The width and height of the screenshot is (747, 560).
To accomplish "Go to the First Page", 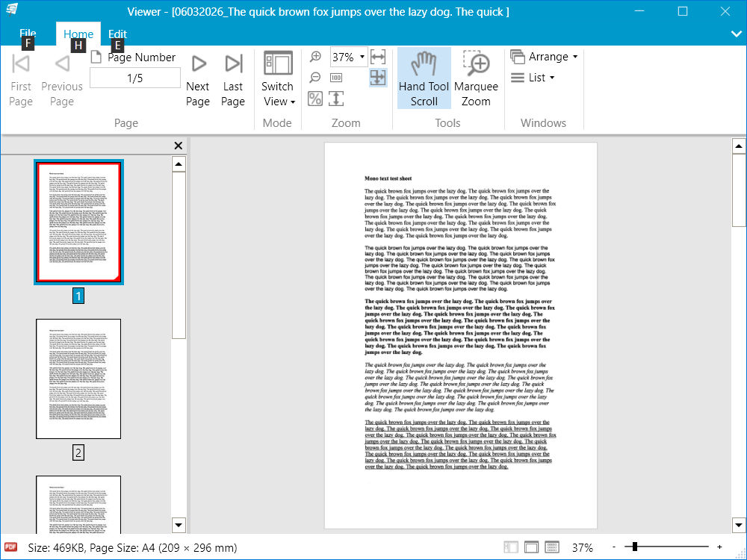I will [x=21, y=80].
